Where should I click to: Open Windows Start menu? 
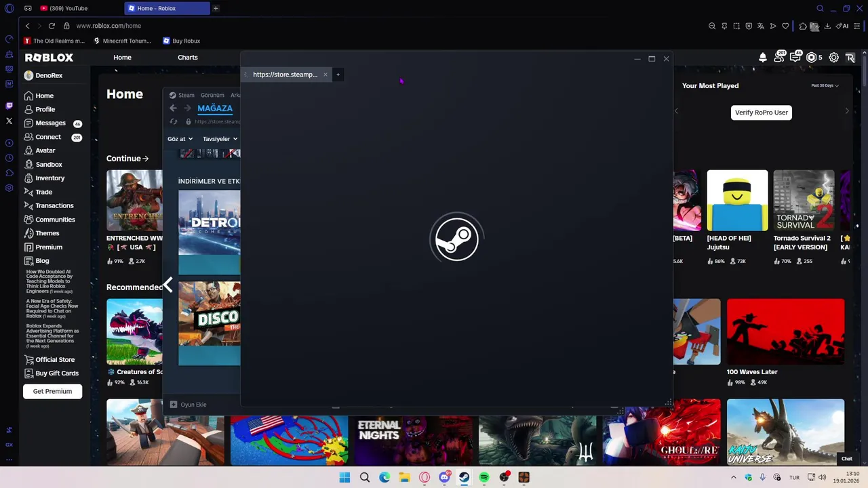pos(344,478)
